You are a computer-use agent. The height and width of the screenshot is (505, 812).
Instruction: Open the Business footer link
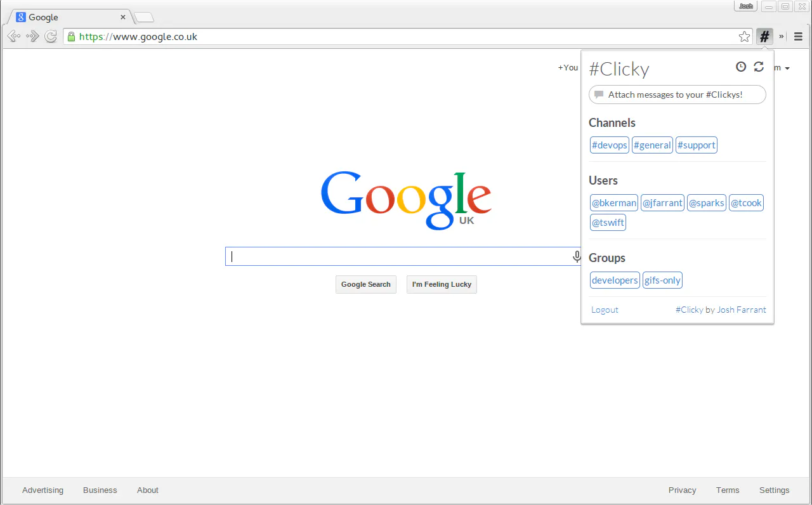pos(100,490)
